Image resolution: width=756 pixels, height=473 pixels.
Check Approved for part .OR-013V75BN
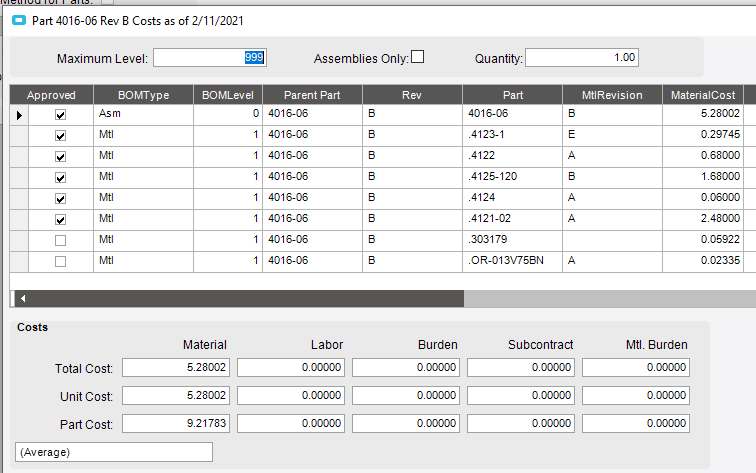(60, 261)
